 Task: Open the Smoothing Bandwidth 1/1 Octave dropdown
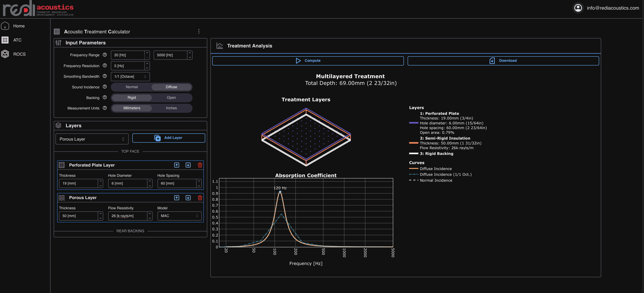[x=130, y=77]
